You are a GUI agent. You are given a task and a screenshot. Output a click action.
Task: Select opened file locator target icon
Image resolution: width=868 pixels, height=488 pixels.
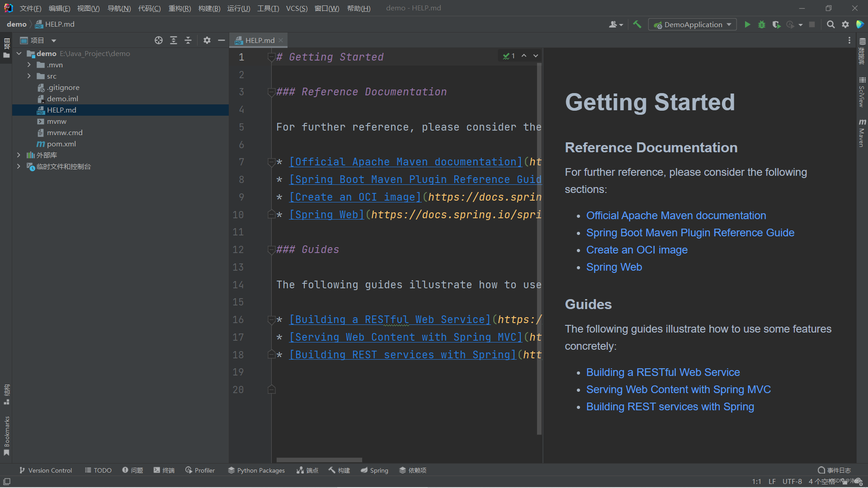pyautogui.click(x=159, y=40)
